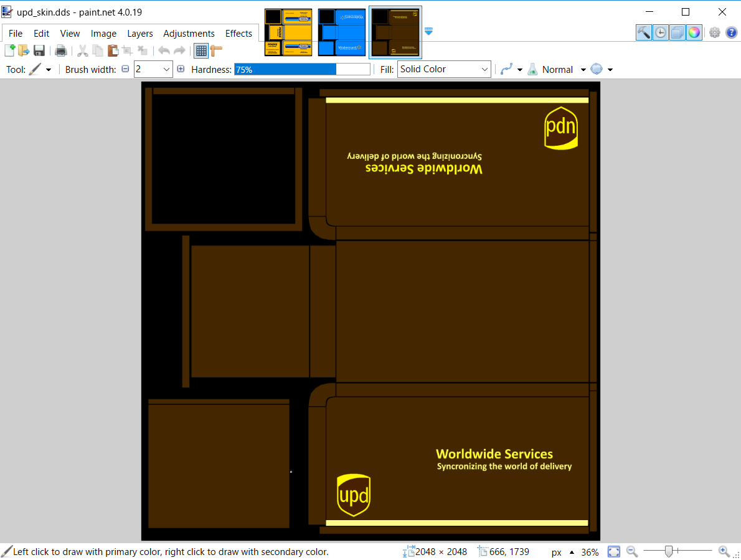The image size is (741, 560).
Task: Toggle the rulers display
Action: point(216,50)
